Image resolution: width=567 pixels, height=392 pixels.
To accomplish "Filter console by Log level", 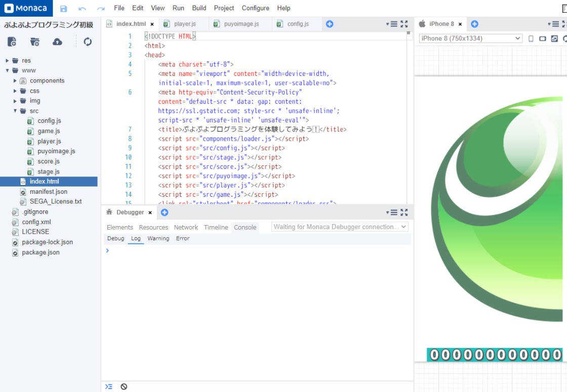I will pyautogui.click(x=136, y=238).
